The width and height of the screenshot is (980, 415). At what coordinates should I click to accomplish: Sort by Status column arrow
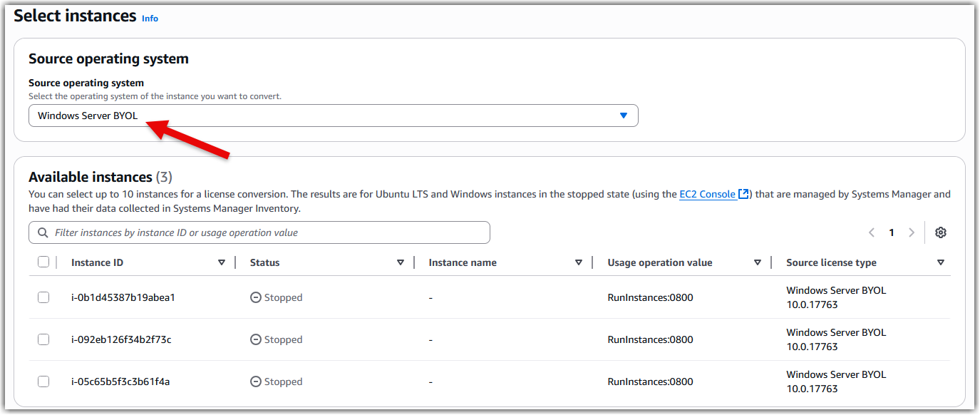tap(400, 262)
